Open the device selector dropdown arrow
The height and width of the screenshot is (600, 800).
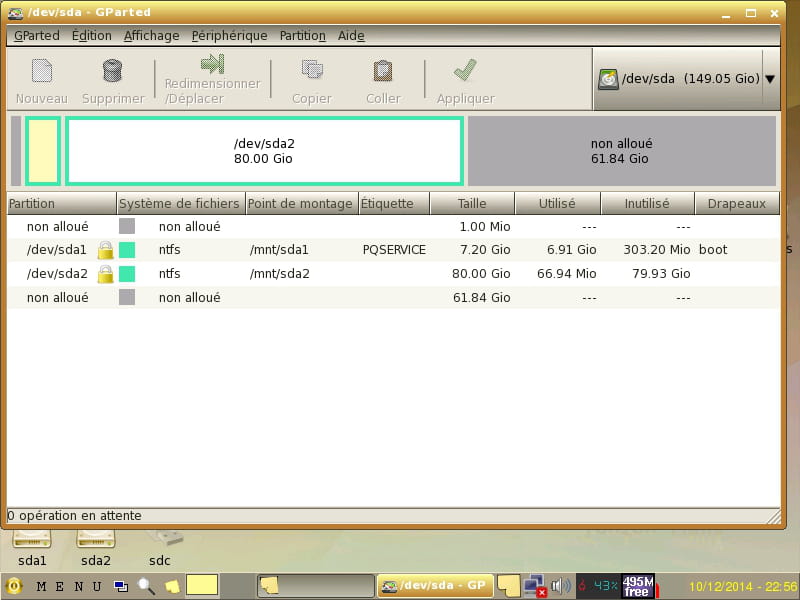(770, 79)
